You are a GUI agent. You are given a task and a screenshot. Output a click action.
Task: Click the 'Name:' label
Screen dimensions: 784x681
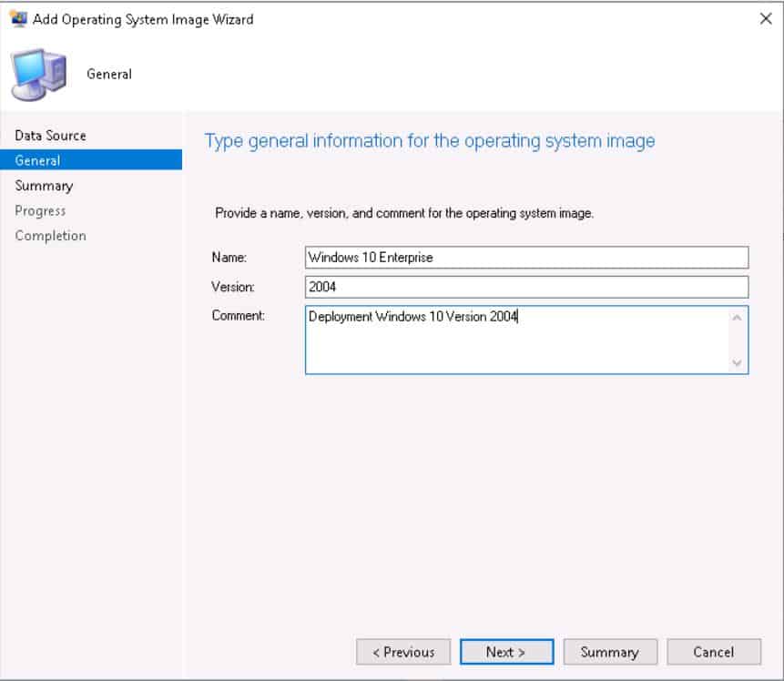pos(229,258)
